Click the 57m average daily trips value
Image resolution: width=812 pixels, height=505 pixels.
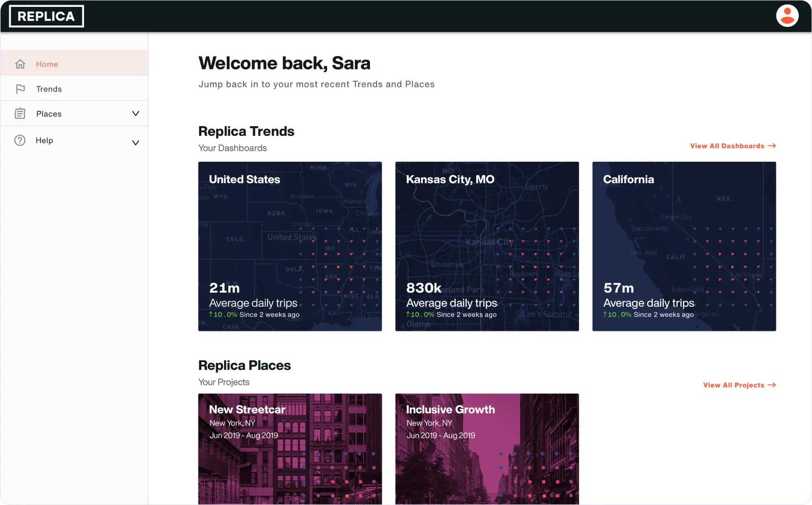coord(618,288)
